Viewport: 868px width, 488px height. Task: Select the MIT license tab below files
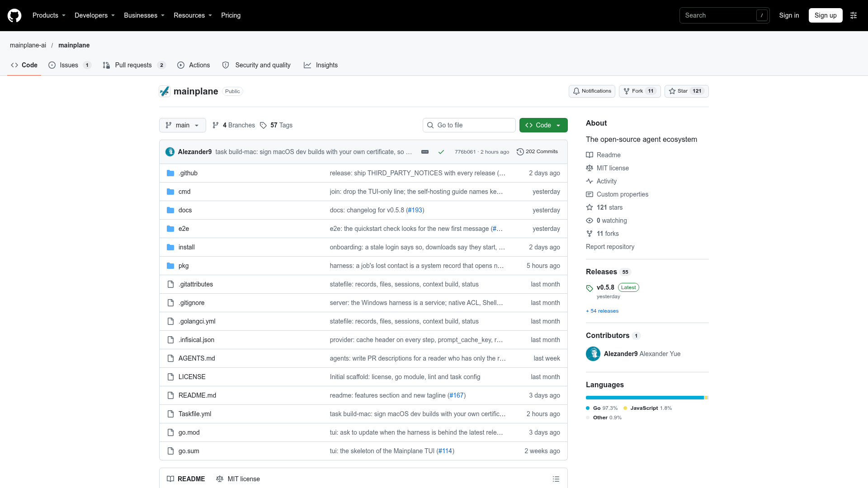(238, 479)
